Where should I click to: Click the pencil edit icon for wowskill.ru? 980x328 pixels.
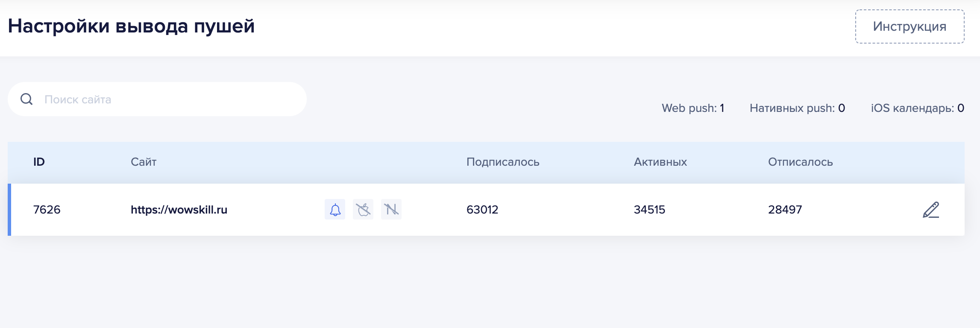(931, 210)
